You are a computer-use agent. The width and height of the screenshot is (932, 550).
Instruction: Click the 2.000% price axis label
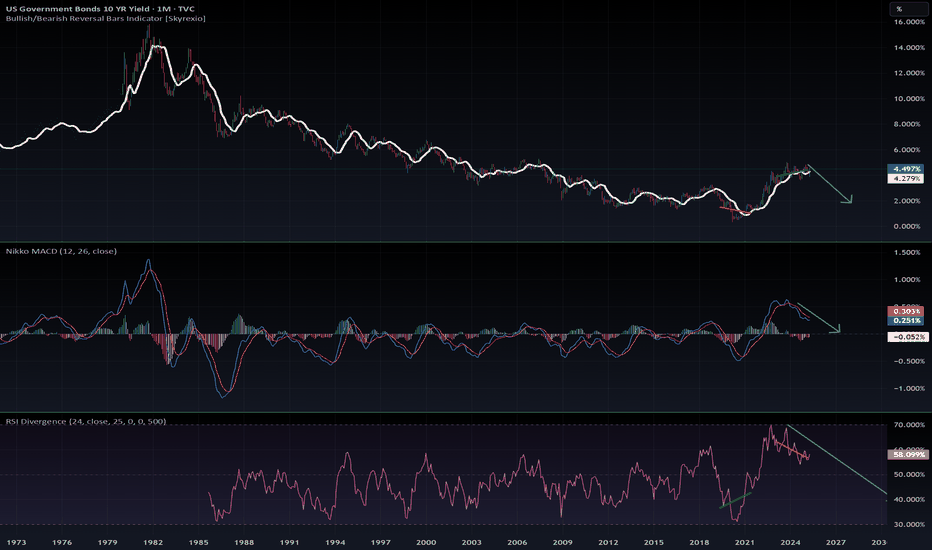pos(909,201)
